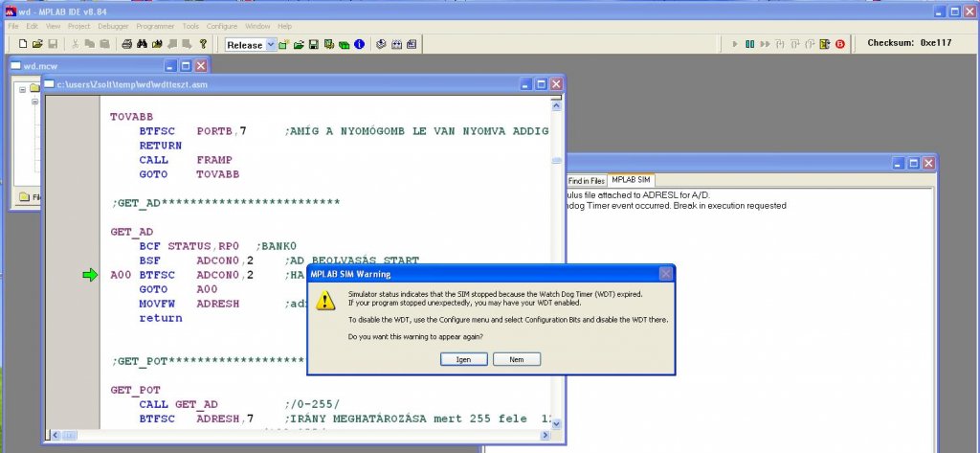This screenshot has width=980, height=453.
Task: Click Igen in the warning dialog
Action: [x=464, y=359]
